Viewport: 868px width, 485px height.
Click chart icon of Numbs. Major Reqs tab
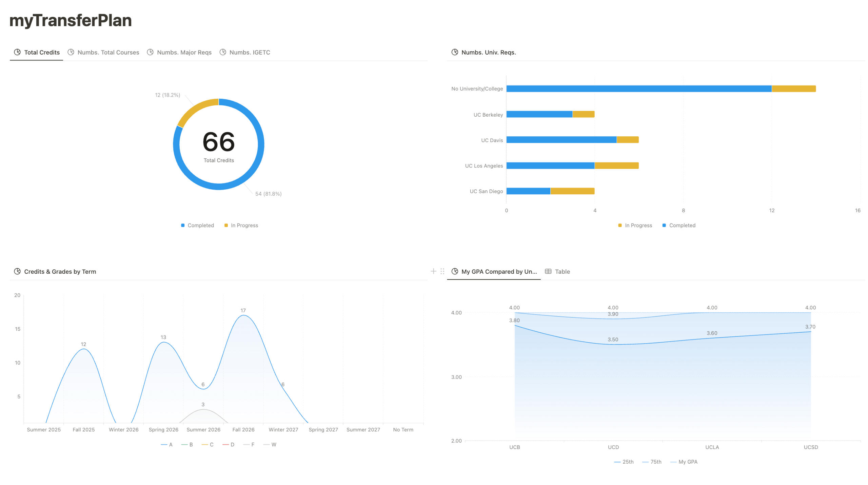click(x=150, y=52)
